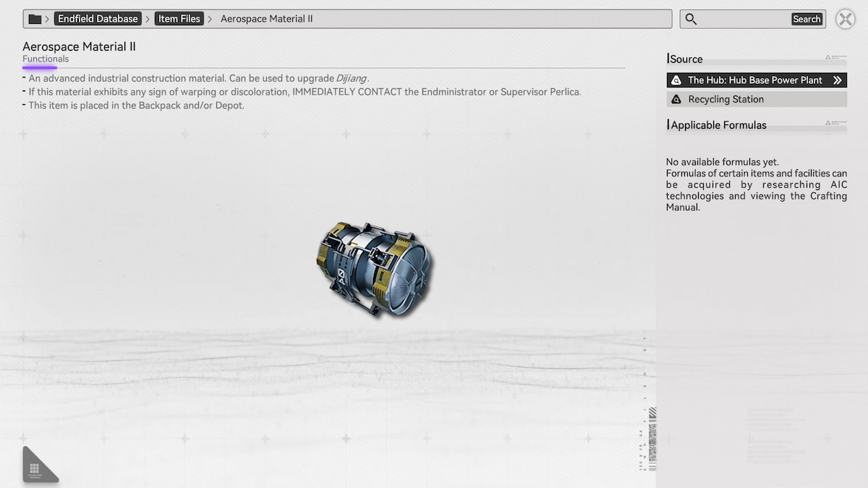Click the barcode graphic on the panel edge
868x488 pixels.
pyautogui.click(x=652, y=439)
